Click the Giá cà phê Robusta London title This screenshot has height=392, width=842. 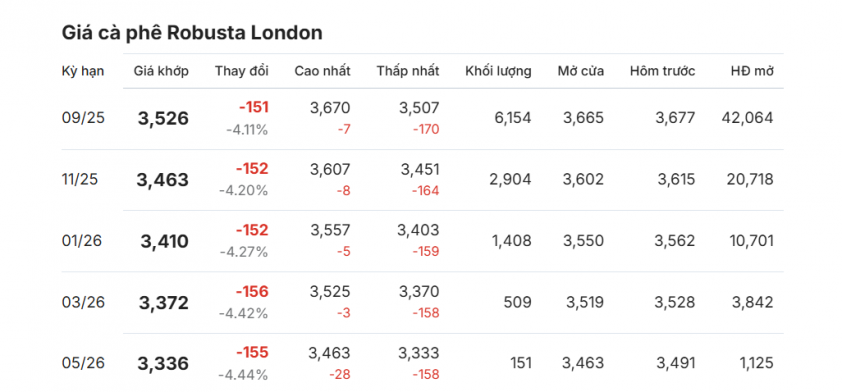192,33
